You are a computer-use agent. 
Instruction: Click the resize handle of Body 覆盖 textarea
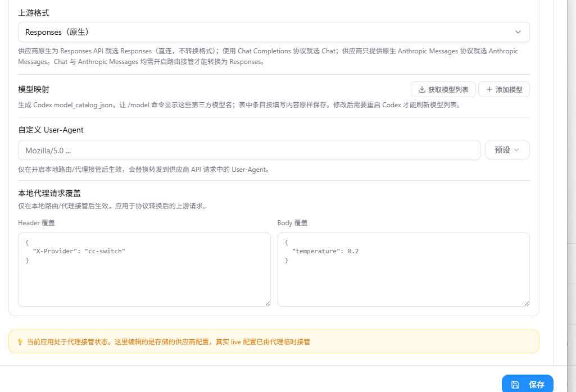pyautogui.click(x=527, y=303)
